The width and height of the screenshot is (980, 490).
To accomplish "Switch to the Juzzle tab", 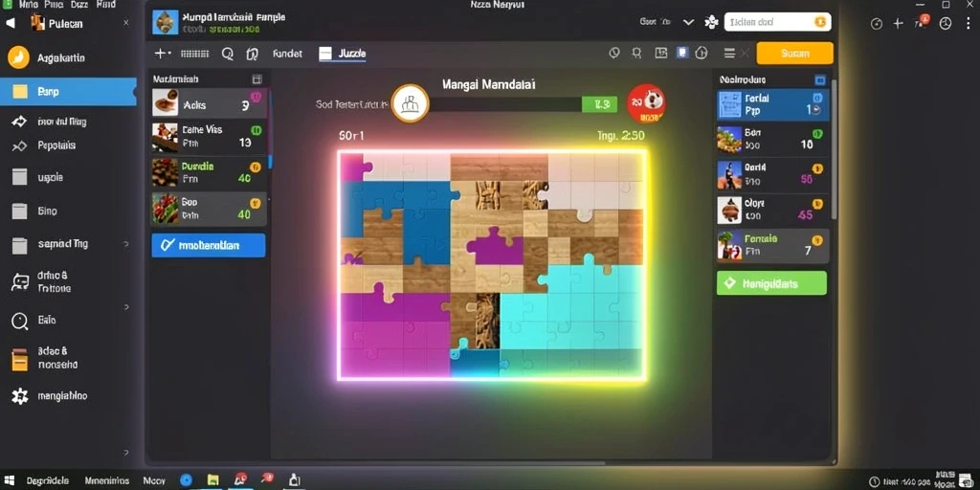I will tap(343, 54).
